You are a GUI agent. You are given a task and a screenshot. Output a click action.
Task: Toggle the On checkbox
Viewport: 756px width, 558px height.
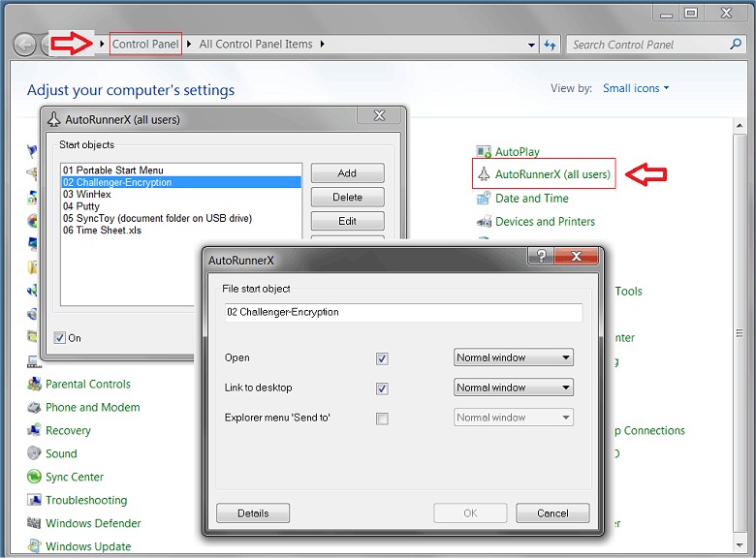tap(59, 338)
